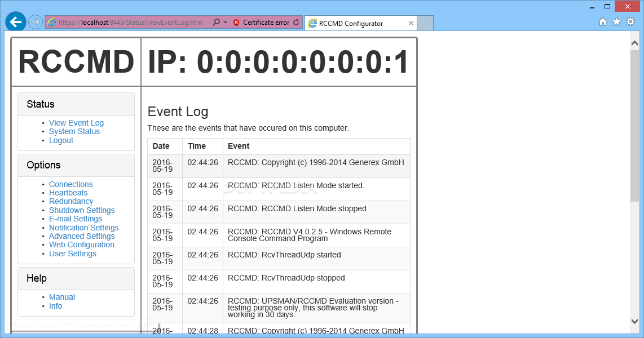The height and width of the screenshot is (338, 644).
Task: Select 'RCCMD Listen Mode stopped' event
Action: (297, 209)
